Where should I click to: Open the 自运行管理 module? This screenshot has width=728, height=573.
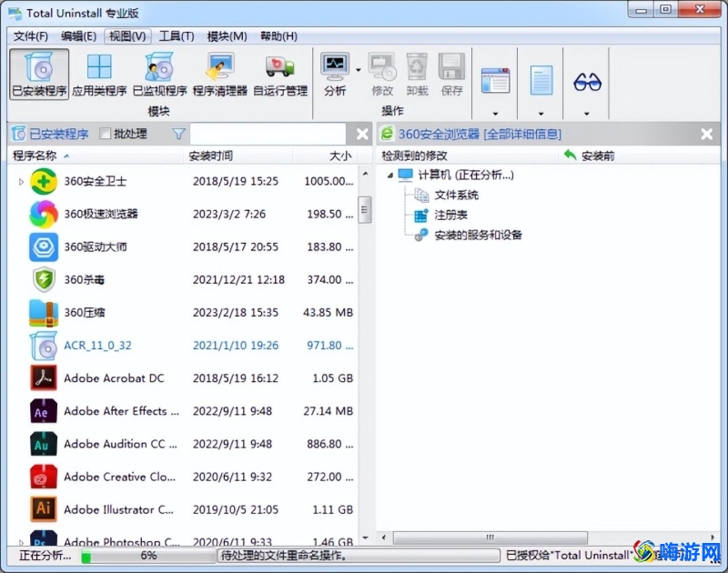[280, 74]
